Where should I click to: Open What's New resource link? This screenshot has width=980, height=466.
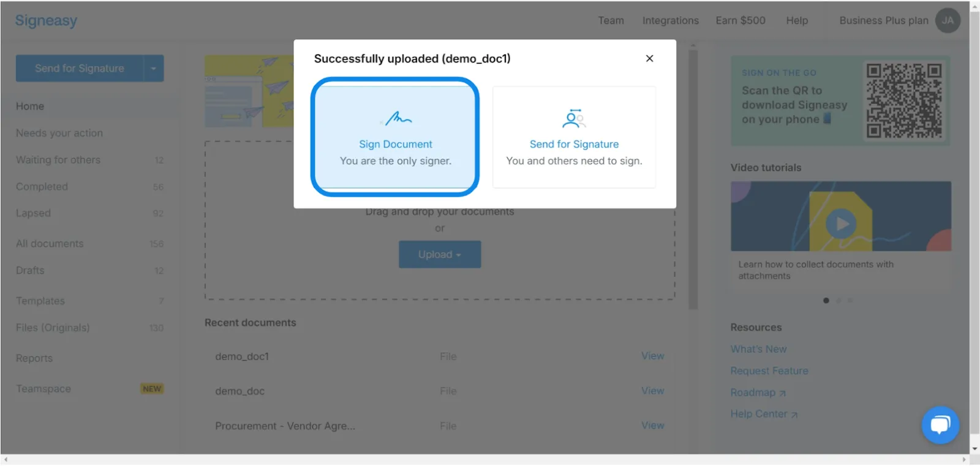click(x=758, y=349)
